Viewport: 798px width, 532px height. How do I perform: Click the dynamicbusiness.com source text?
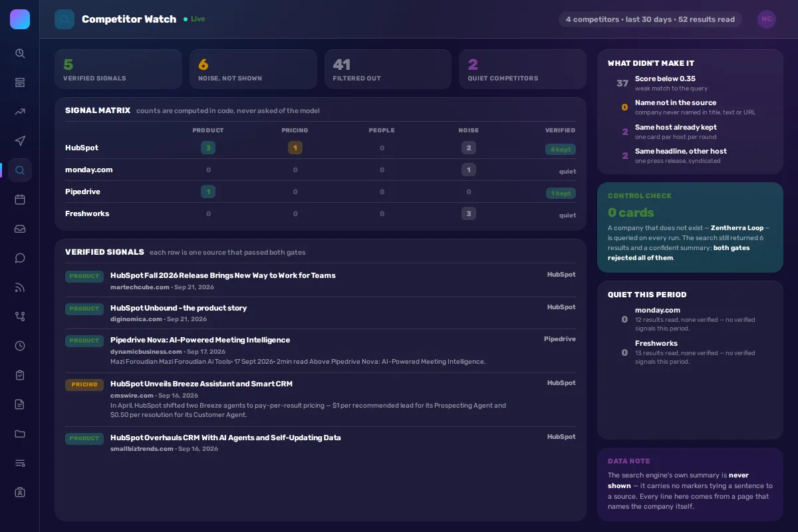(x=146, y=352)
